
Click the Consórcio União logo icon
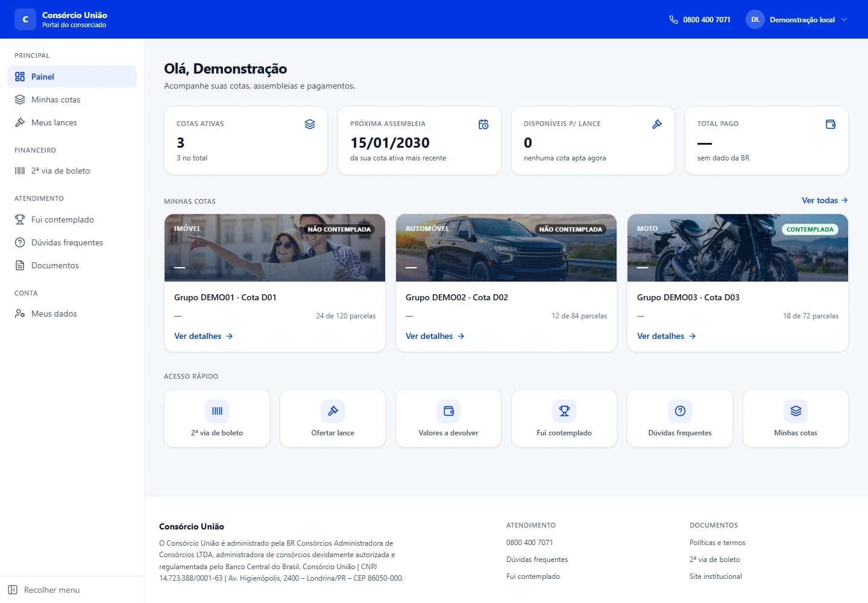(x=25, y=19)
